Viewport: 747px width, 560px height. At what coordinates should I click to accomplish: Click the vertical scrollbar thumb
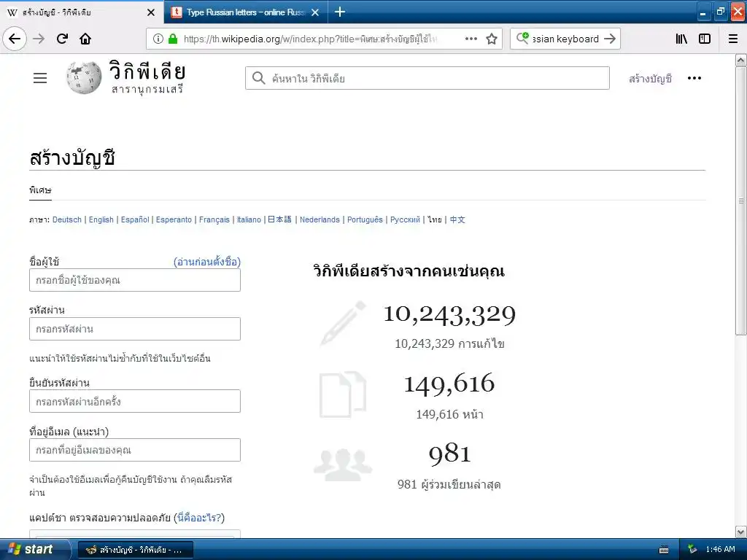pos(741,201)
